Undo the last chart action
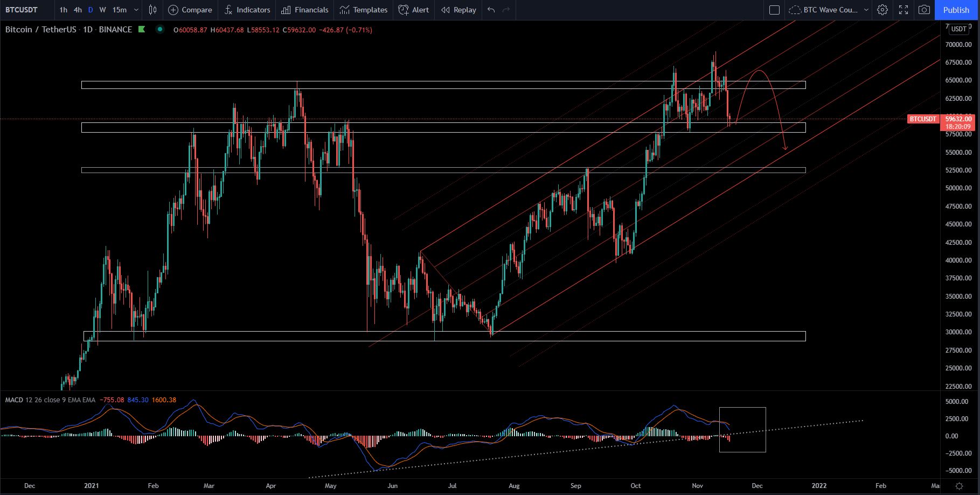The image size is (980, 495). tap(491, 10)
